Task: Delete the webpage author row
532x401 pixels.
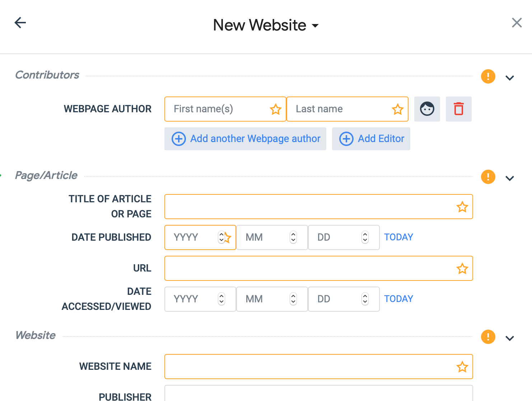Action: 458,109
